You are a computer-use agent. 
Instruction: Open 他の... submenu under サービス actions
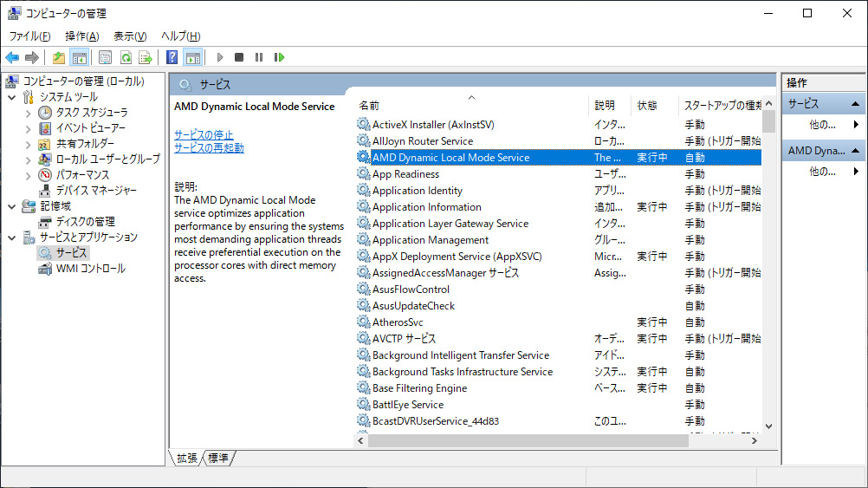[x=824, y=125]
